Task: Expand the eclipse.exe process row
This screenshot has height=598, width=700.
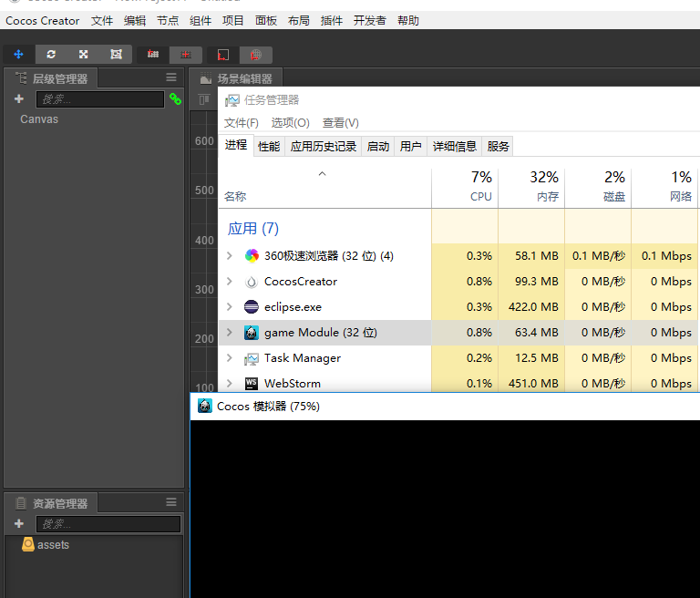Action: click(x=230, y=306)
